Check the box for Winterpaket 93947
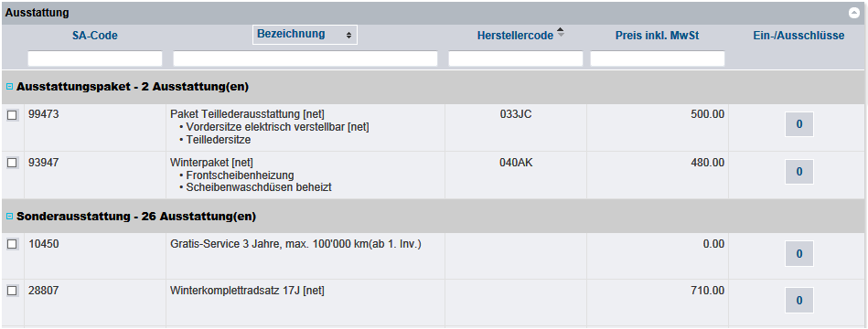The image size is (868, 329). 12,163
